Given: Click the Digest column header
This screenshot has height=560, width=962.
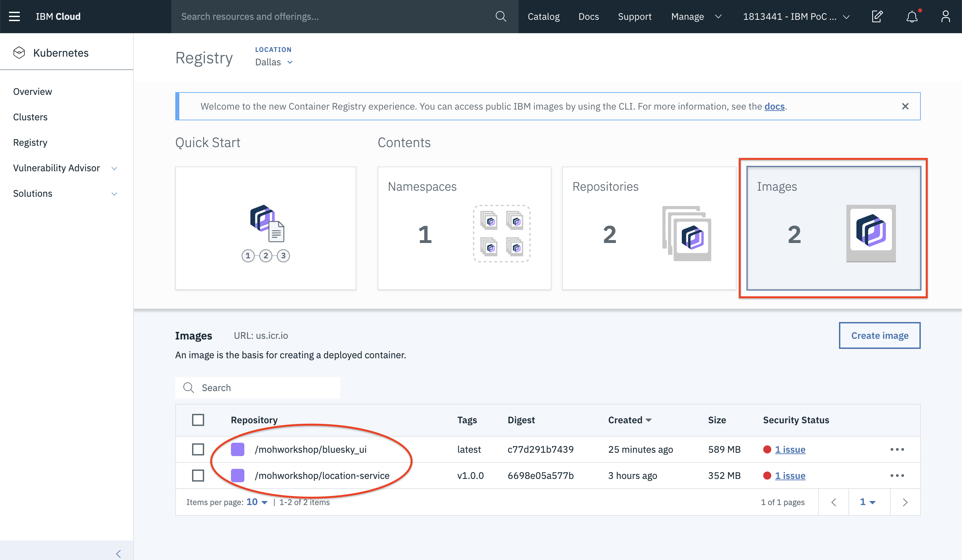Looking at the screenshot, I should click(521, 420).
